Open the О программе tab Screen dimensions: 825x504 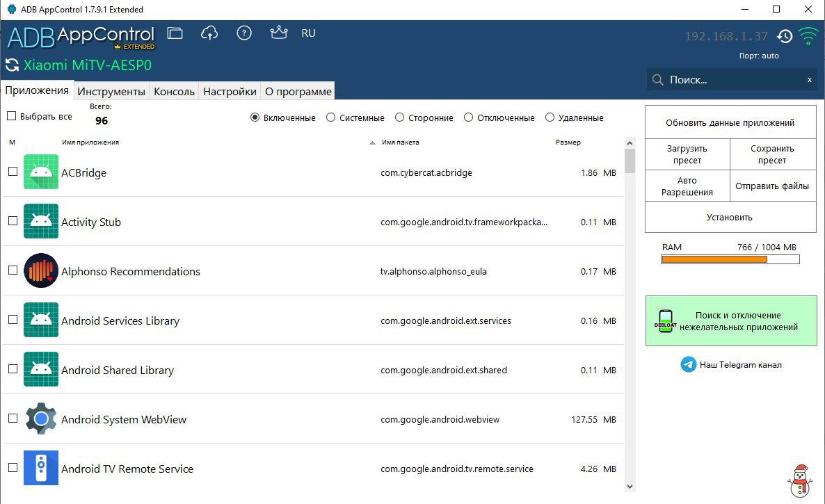(298, 92)
